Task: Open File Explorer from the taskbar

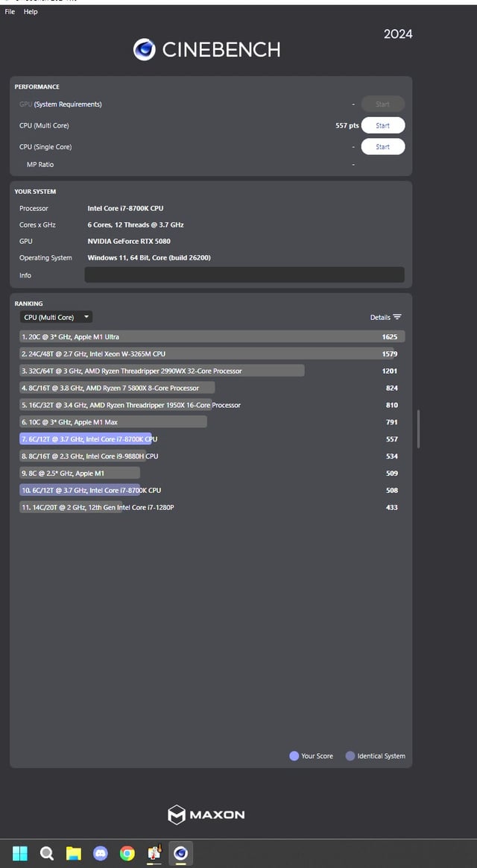Action: [x=73, y=853]
